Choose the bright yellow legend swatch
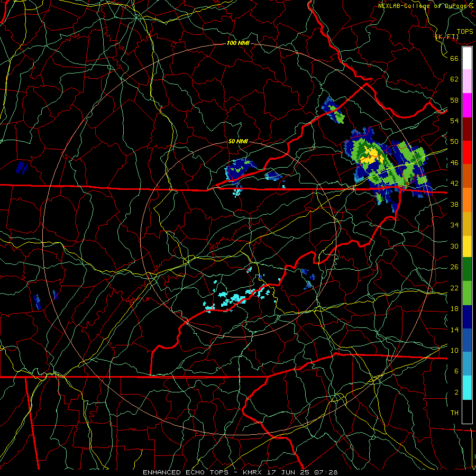 click(467, 246)
